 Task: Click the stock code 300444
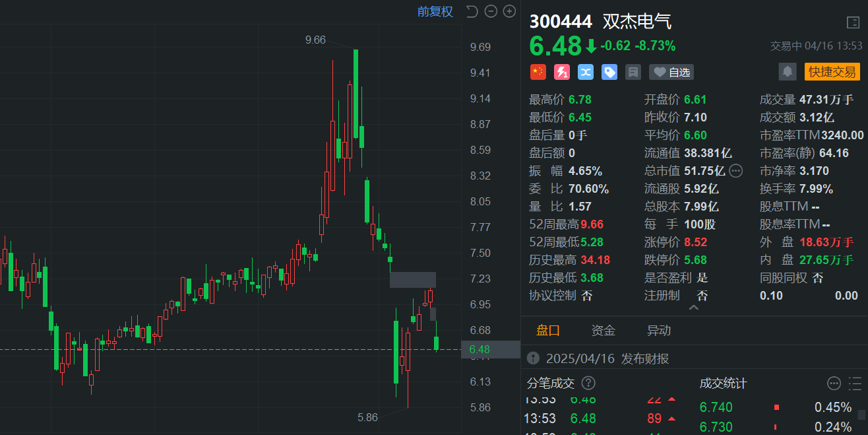561,22
